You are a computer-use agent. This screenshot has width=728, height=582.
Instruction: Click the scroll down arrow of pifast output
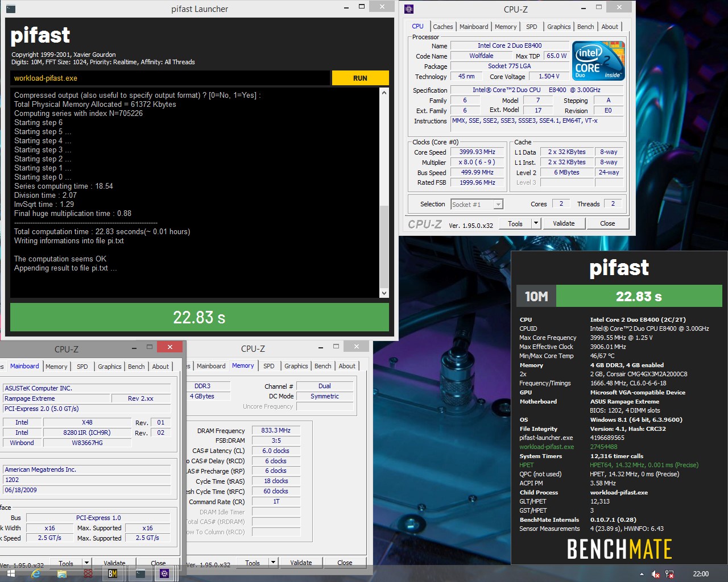tap(384, 293)
